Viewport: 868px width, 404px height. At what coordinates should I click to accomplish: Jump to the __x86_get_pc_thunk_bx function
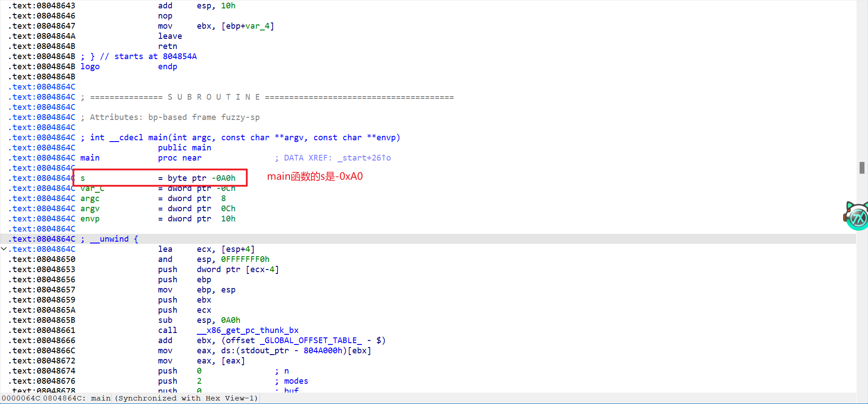(x=248, y=330)
